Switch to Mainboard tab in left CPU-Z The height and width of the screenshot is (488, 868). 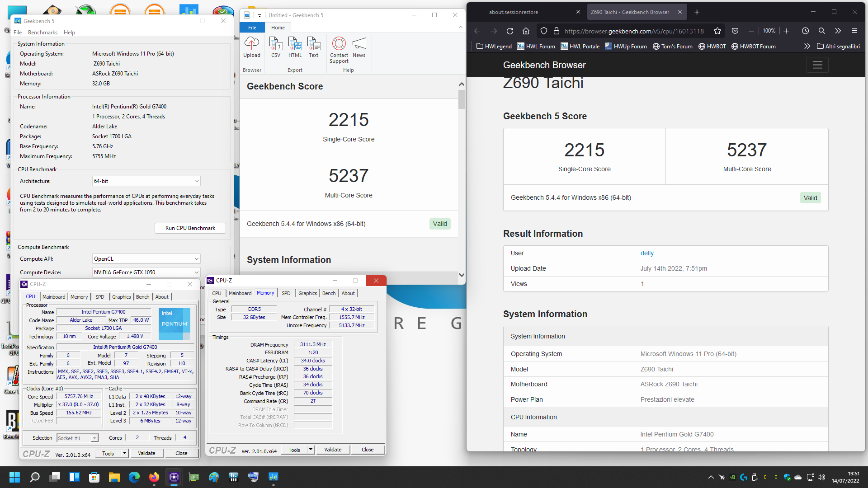pos(54,297)
